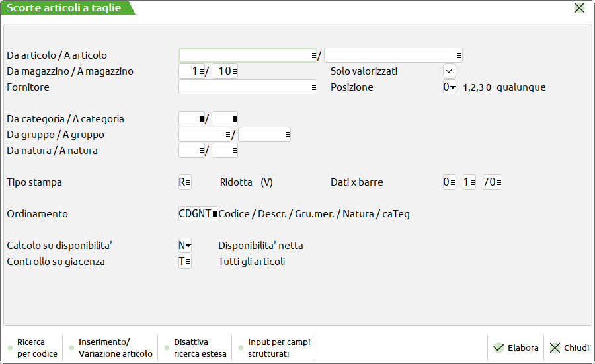Open list icon in A articolo field
Viewport: 595px width, 364px height.
click(x=459, y=55)
